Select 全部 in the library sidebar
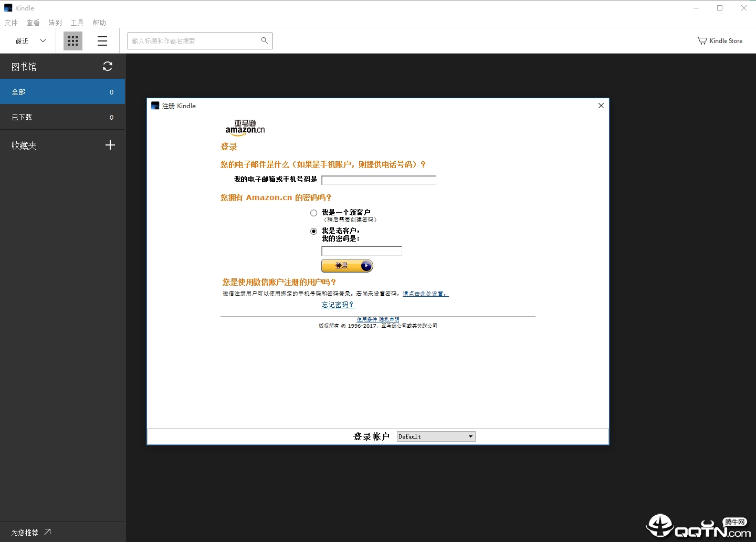The width and height of the screenshot is (756, 542). pyautogui.click(x=62, y=92)
